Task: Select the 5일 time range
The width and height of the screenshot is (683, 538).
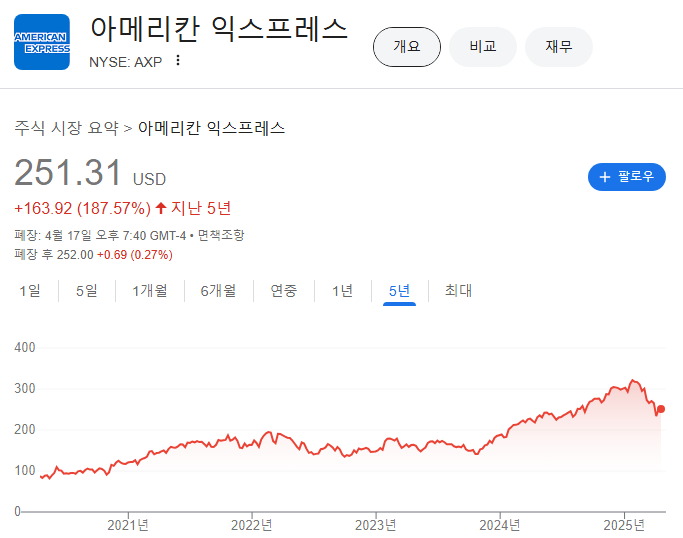Action: point(87,291)
